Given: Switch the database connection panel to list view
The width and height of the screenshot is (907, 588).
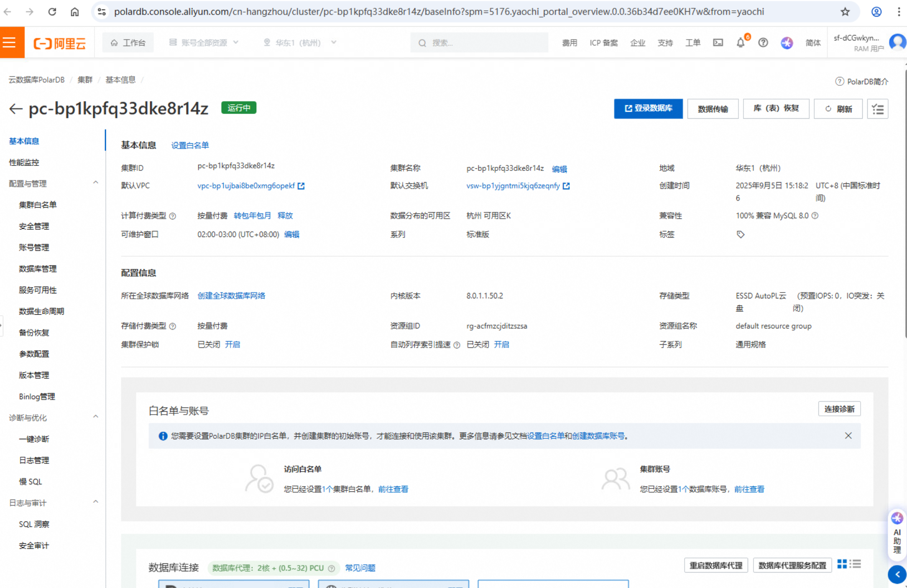Looking at the screenshot, I should click(856, 564).
